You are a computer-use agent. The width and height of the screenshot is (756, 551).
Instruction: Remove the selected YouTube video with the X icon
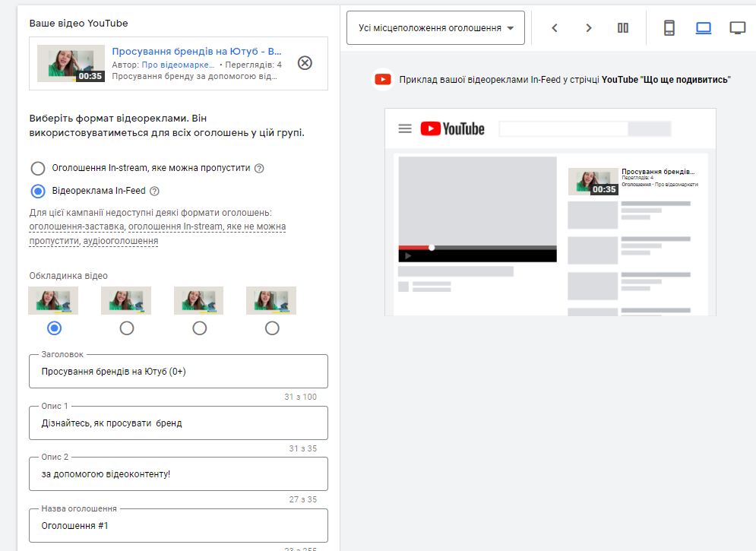click(305, 63)
